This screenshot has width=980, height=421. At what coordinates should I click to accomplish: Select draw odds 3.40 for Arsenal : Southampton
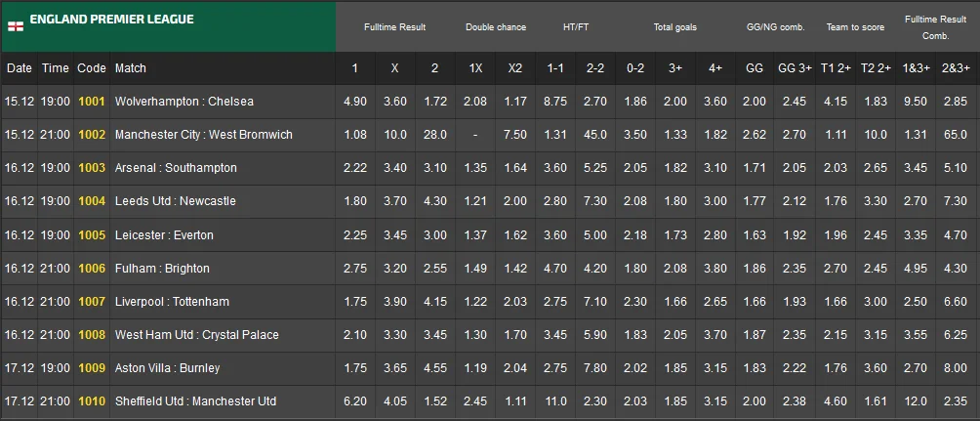coord(394,168)
